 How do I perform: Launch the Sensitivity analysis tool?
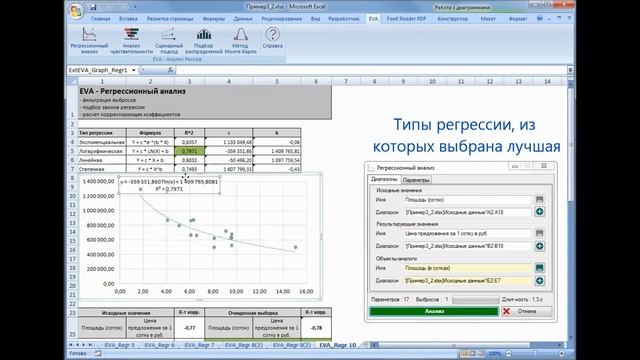131,40
